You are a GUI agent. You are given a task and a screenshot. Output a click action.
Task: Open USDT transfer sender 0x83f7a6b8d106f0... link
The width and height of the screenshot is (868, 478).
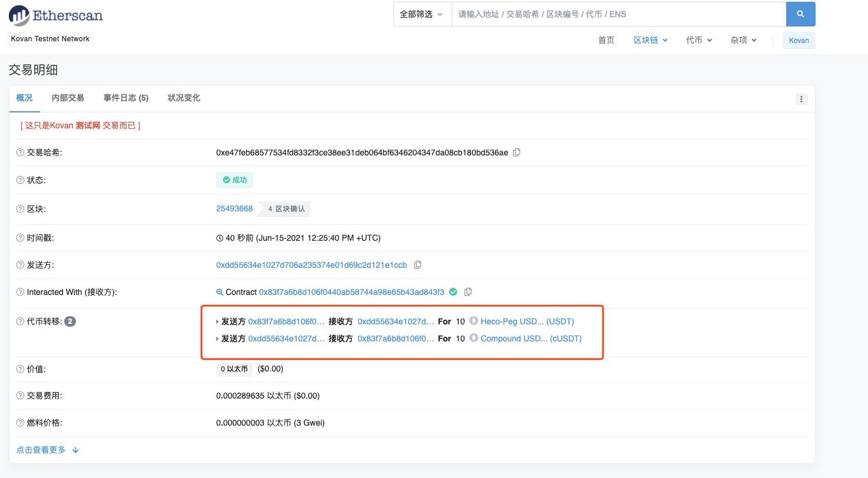(x=286, y=321)
